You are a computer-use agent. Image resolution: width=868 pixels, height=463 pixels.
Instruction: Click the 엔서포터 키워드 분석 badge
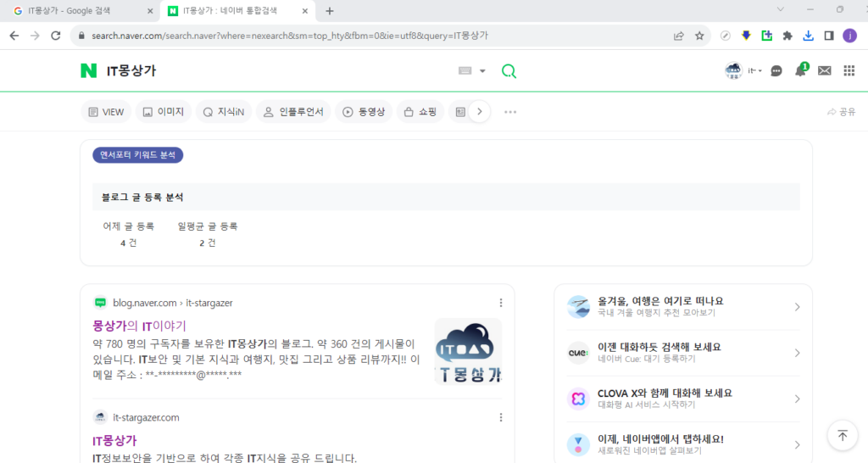coord(138,155)
